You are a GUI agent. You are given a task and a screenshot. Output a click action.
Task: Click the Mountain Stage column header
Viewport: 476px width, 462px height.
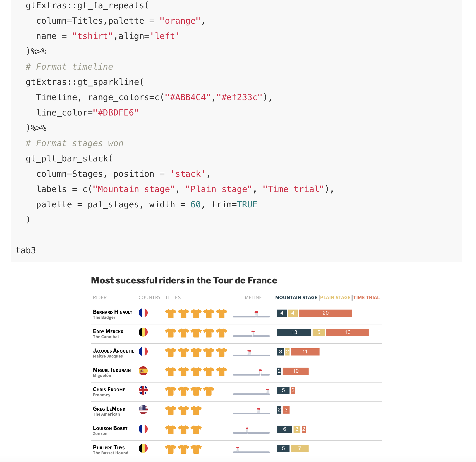click(296, 297)
